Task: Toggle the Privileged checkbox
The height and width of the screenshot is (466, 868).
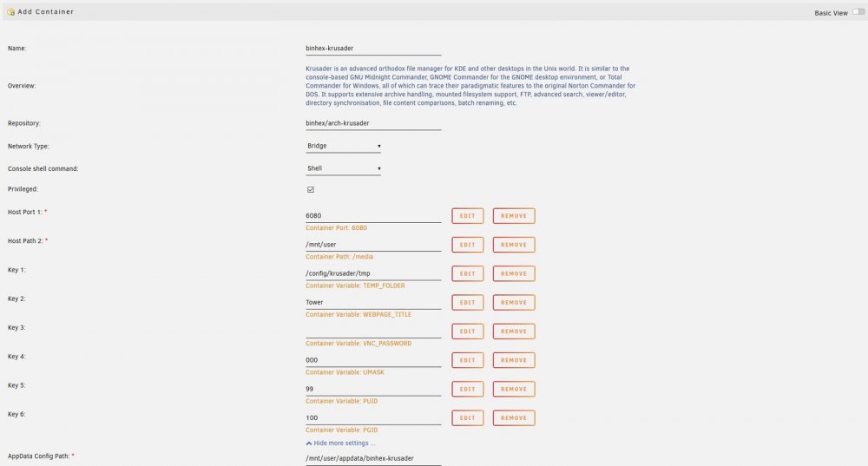Action: pyautogui.click(x=311, y=189)
